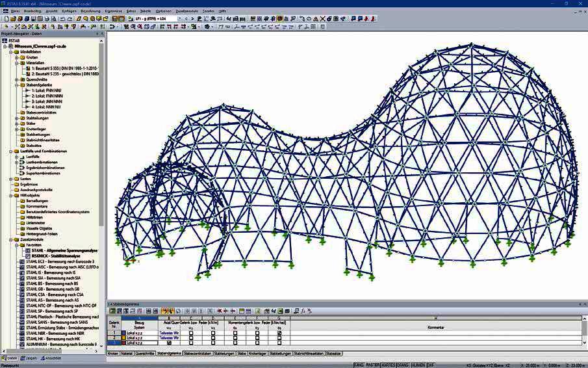Click the green support symbol at the model's far left
This screenshot has width=588, height=368.
click(118, 242)
